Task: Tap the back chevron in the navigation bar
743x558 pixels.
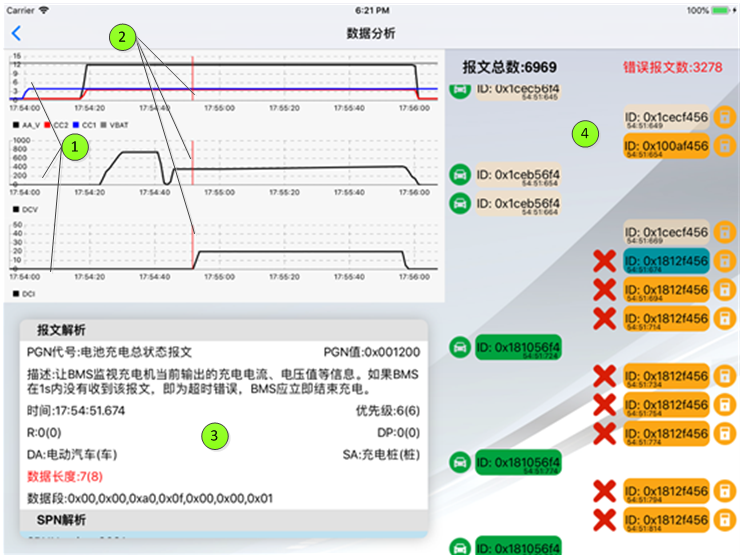Action: coord(15,33)
